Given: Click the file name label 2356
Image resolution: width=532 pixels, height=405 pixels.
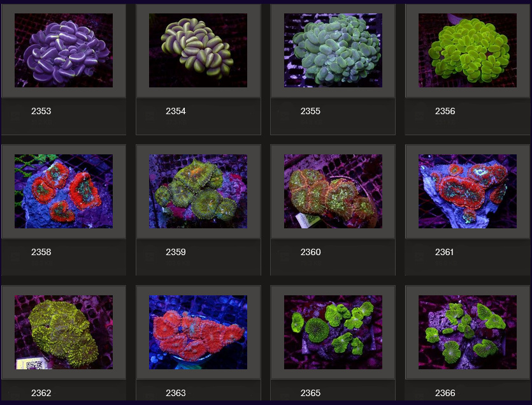Looking at the screenshot, I should coord(445,111).
